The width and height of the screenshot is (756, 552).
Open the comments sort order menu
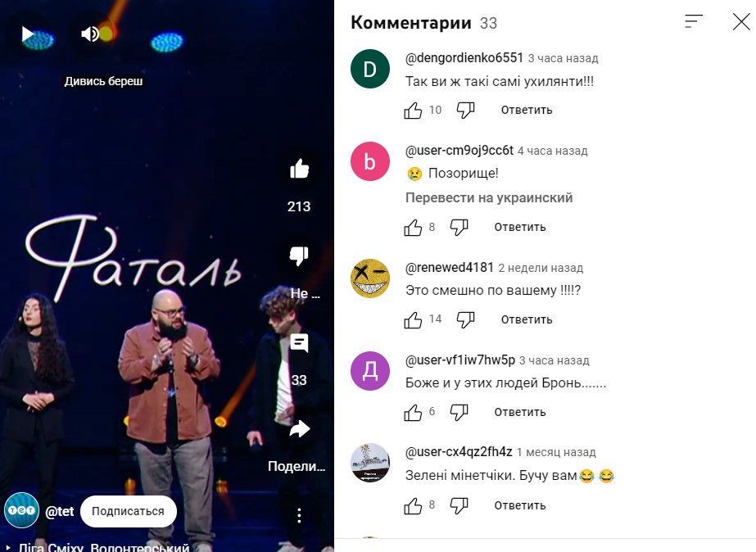(693, 21)
